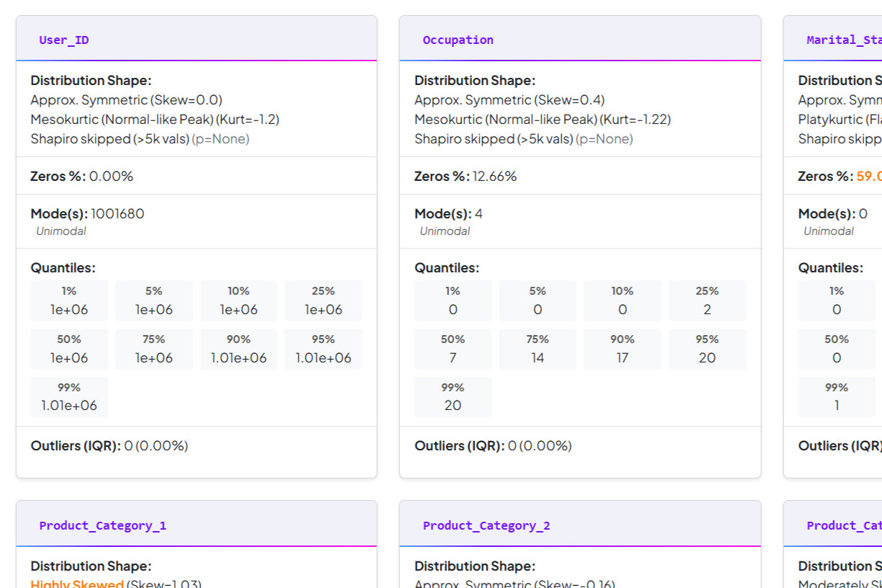Select Occupation's 50% quantile tile showing 7
The height and width of the screenshot is (588, 882).
[453, 349]
